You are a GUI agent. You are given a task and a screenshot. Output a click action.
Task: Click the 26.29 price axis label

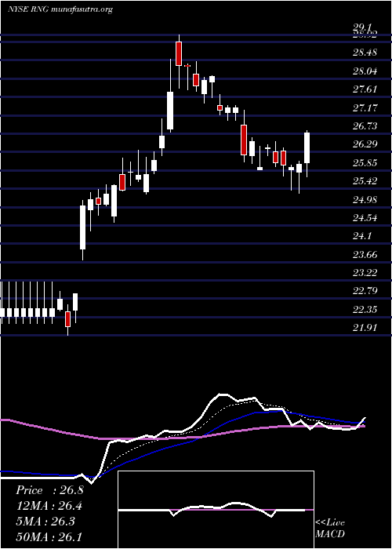[x=365, y=144]
